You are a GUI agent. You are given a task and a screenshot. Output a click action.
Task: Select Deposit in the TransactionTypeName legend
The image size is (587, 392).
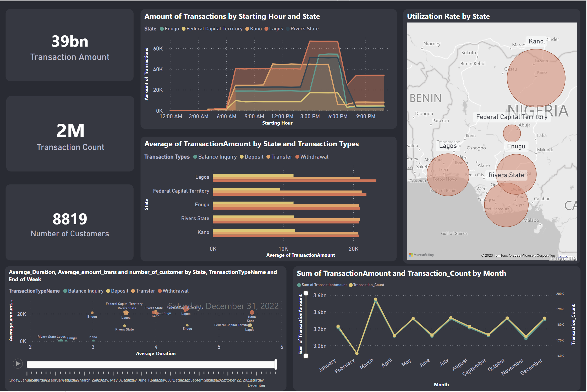click(119, 291)
